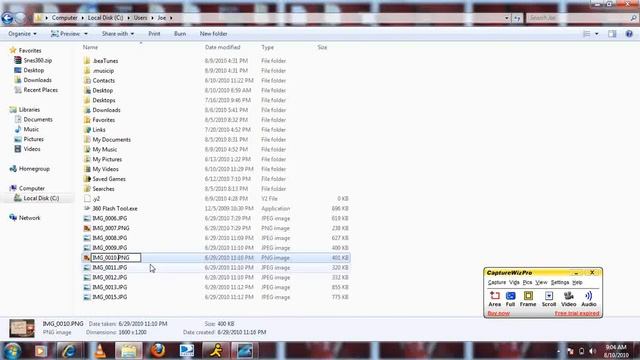Launch Internet Explorer from taskbar

pos(68,351)
